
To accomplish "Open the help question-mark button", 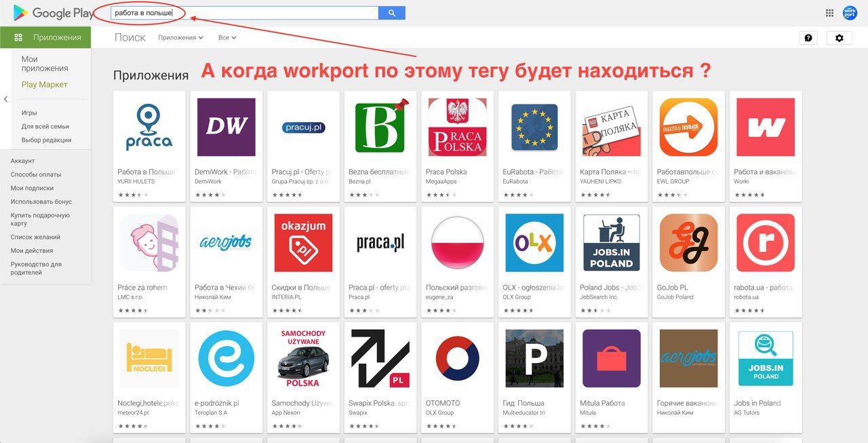I will point(808,38).
